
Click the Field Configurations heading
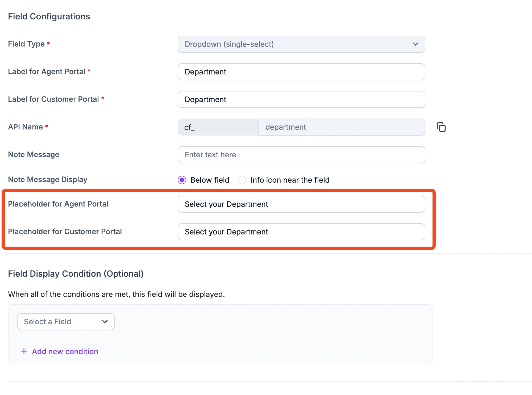tap(49, 16)
